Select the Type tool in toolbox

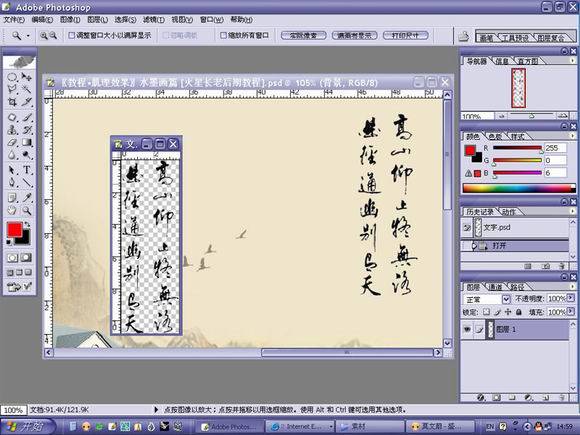tap(27, 170)
